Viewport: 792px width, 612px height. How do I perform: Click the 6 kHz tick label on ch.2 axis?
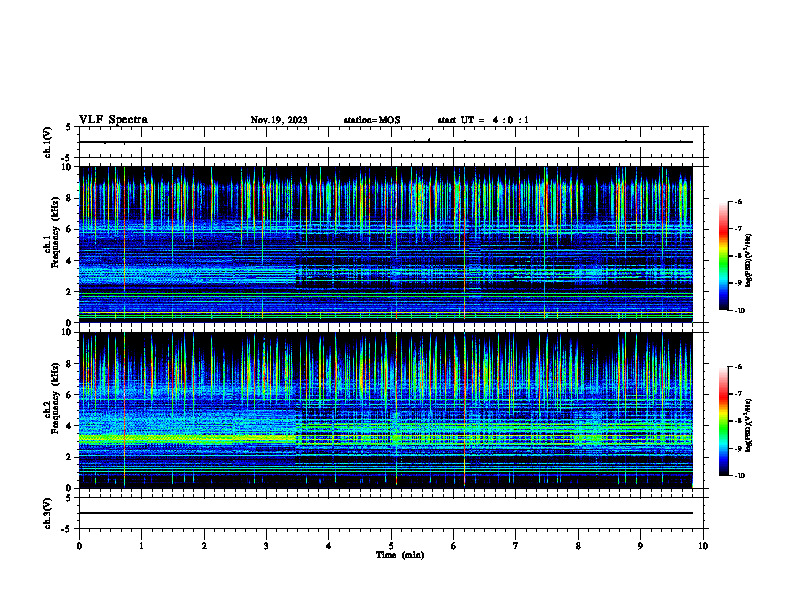pos(70,394)
